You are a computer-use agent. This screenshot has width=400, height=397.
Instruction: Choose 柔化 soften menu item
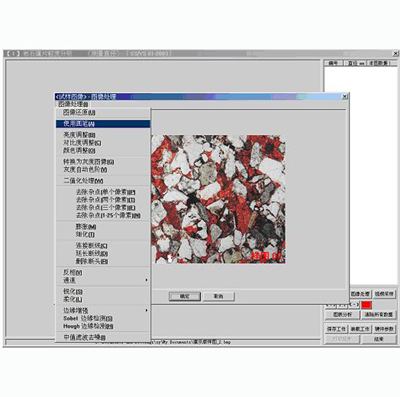click(103, 299)
